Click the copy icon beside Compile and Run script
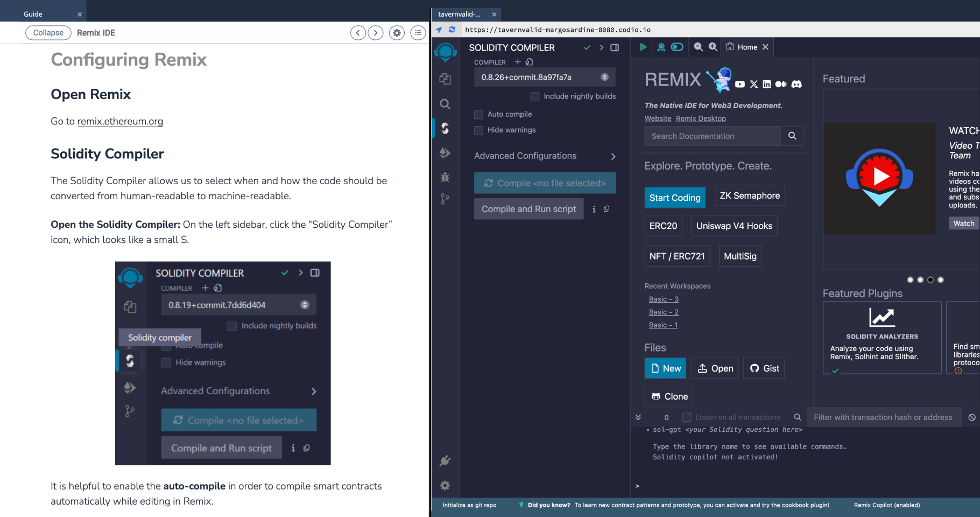Viewport: 980px width, 517px height. [607, 209]
